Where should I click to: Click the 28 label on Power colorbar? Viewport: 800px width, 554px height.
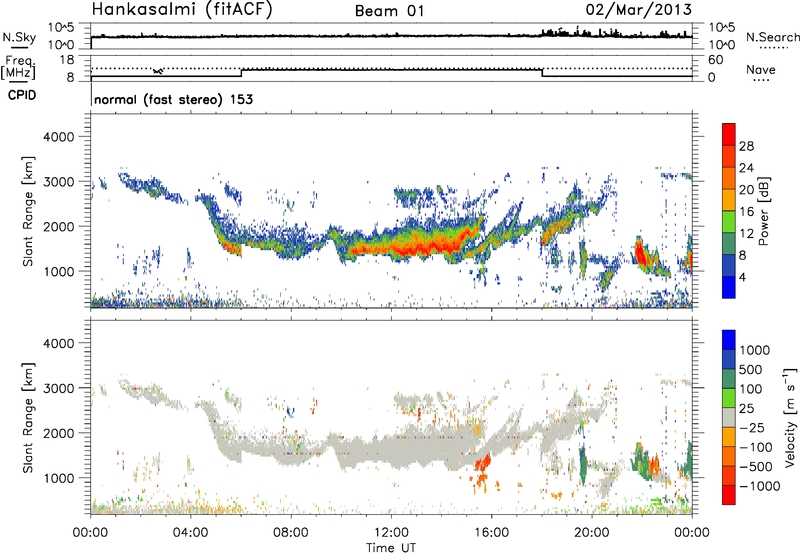point(746,146)
